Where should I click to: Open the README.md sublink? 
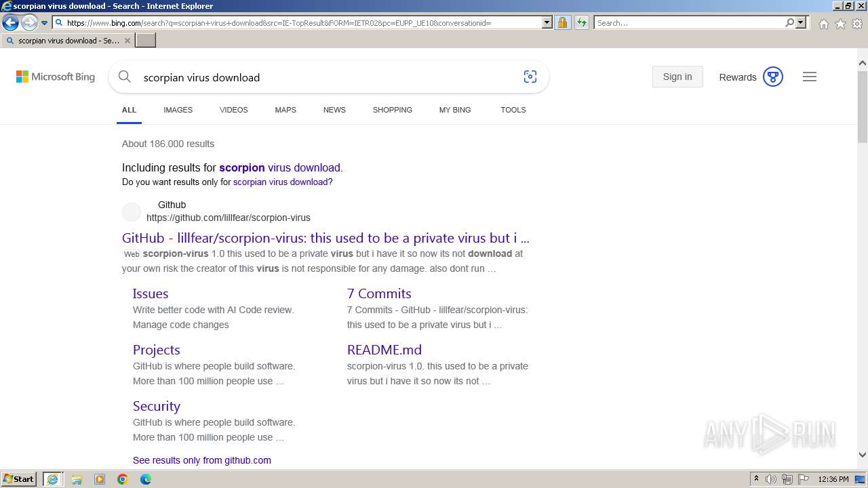[x=384, y=350]
